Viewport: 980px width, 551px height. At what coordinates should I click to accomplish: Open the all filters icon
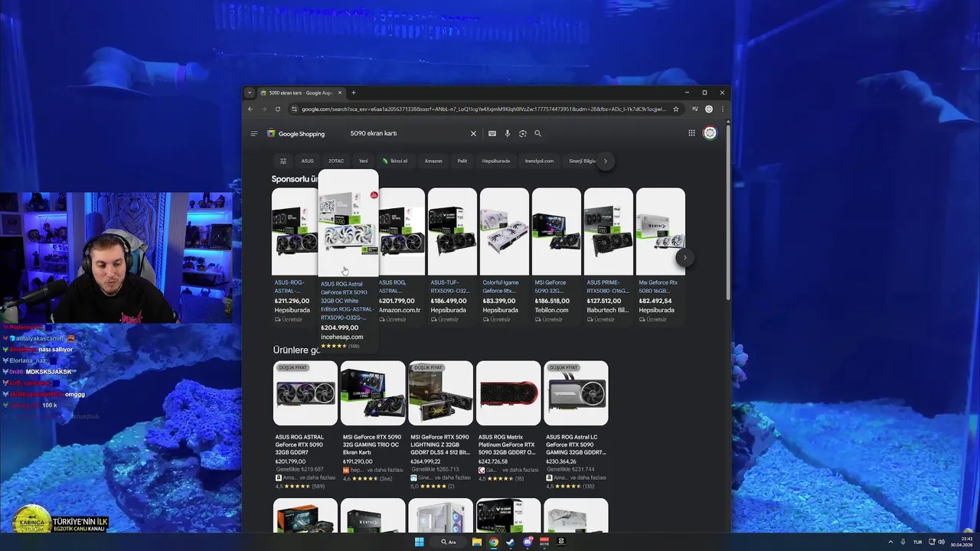click(x=283, y=161)
